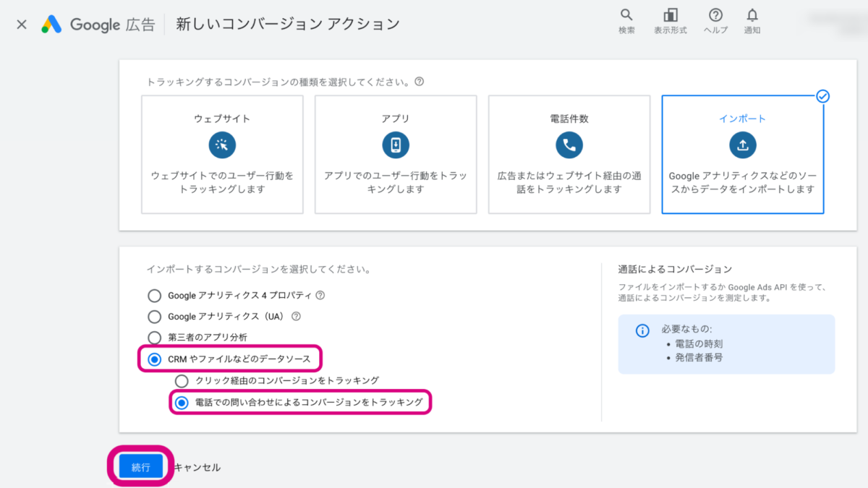
Task: Open the search (検索) magnifier icon
Action: 626,15
